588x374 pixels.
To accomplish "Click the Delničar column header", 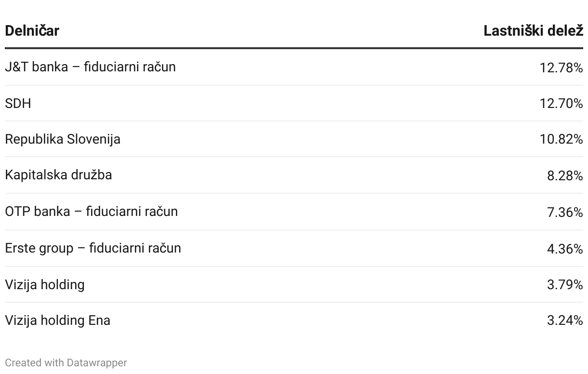I will [x=32, y=31].
